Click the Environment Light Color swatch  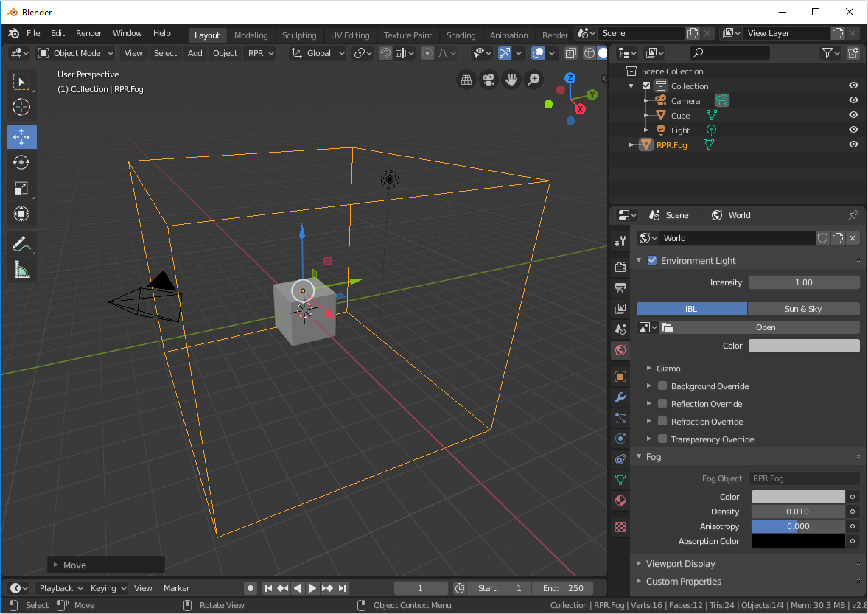(804, 346)
